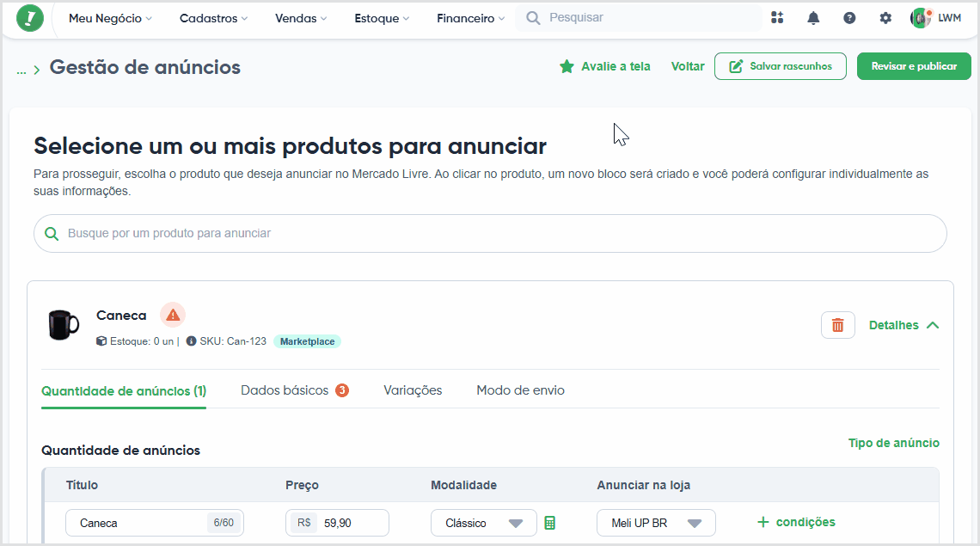Click the Estoque box icon
Viewport: 980px width, 546px height.
[x=101, y=340]
